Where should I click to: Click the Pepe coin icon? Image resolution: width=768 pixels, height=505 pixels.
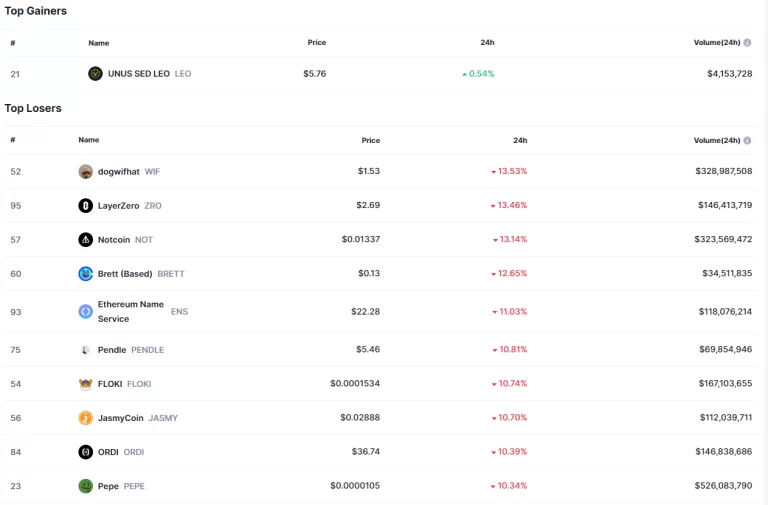pos(86,486)
